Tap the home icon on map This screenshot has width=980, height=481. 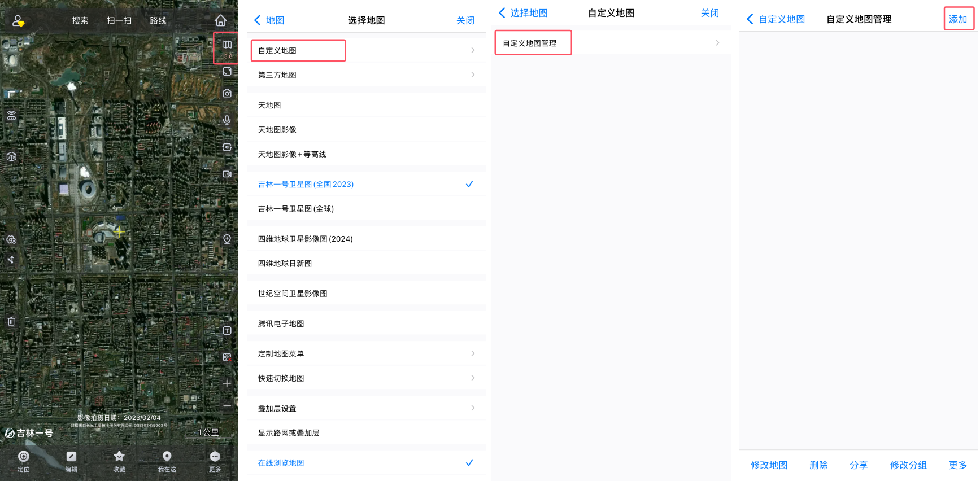221,20
